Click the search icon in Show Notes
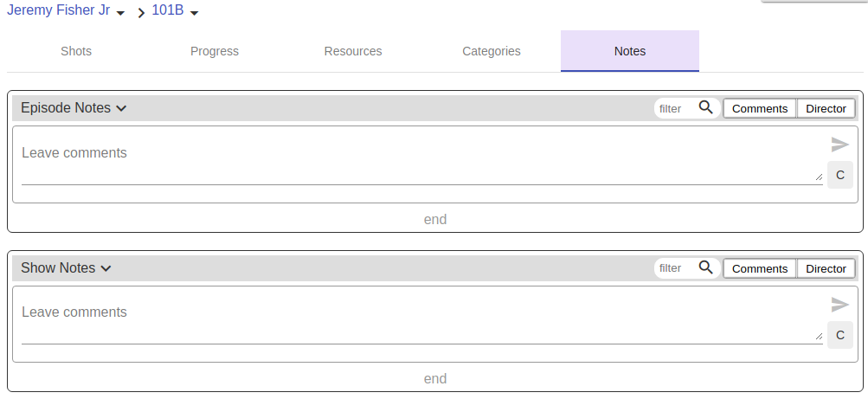Image resolution: width=868 pixels, height=399 pixels. (x=706, y=267)
